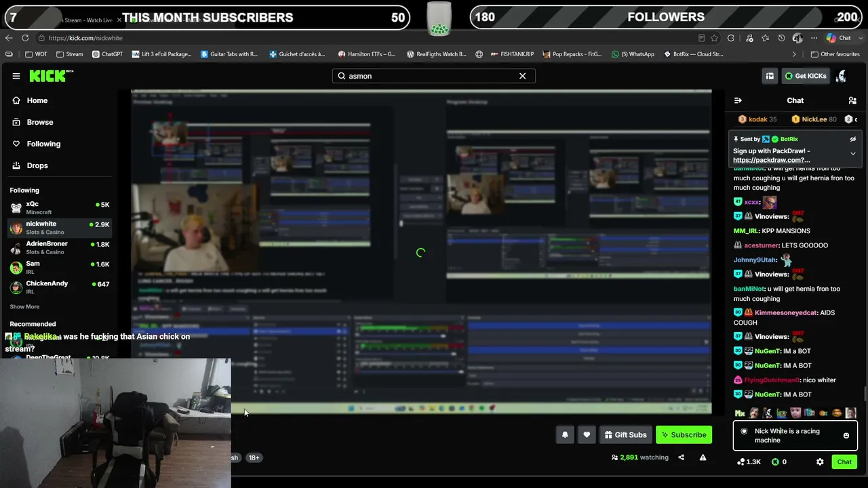Open the user profile avatar menu
868x488 pixels.
point(842,76)
